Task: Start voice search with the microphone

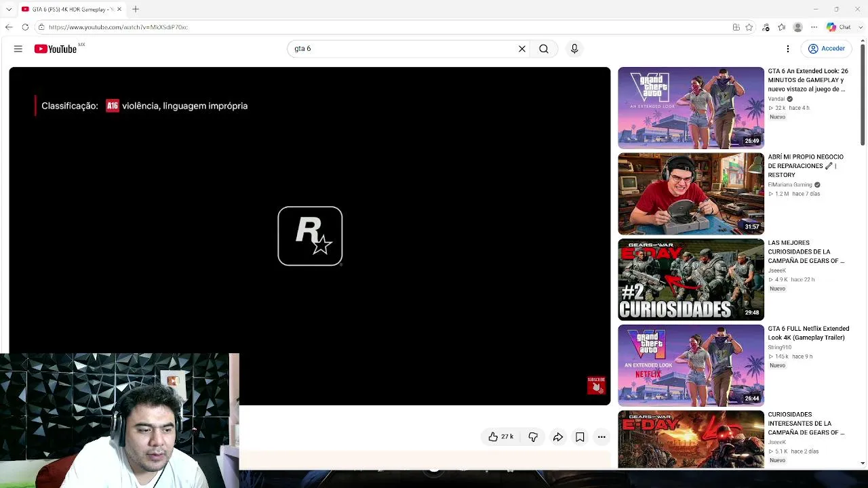Action: pos(574,49)
